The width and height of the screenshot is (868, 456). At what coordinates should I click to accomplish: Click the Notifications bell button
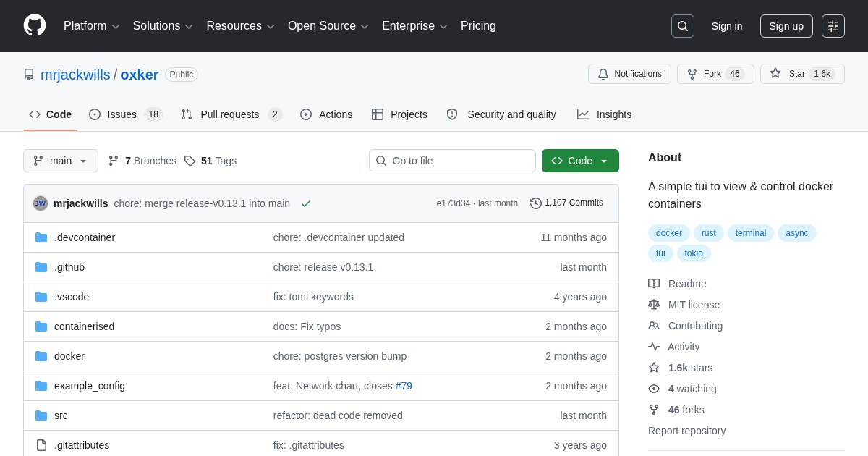(629, 74)
